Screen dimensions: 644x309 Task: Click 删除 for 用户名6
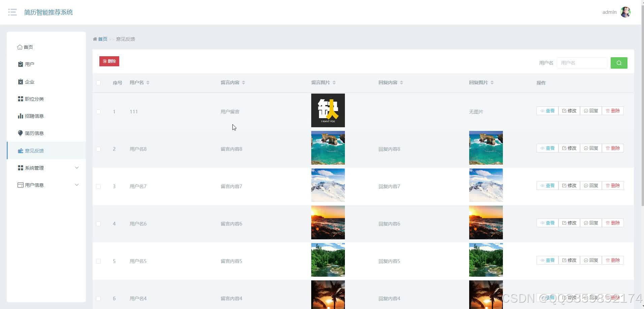(613, 223)
